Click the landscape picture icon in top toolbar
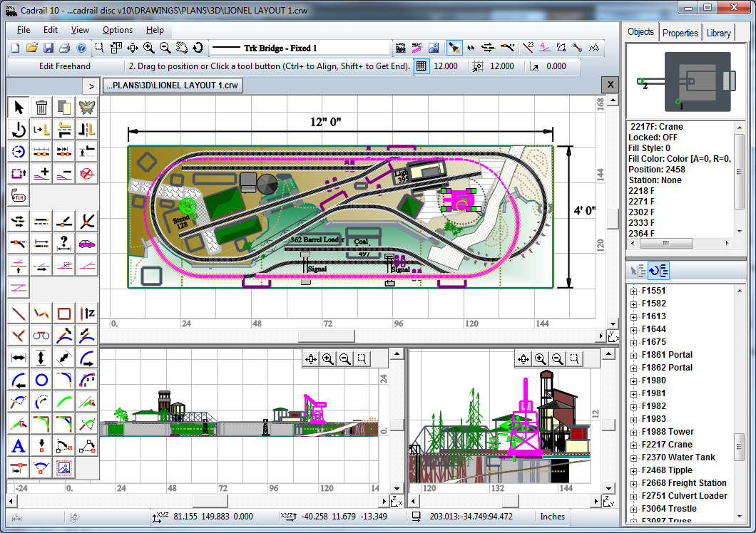The image size is (756, 533). [x=434, y=48]
